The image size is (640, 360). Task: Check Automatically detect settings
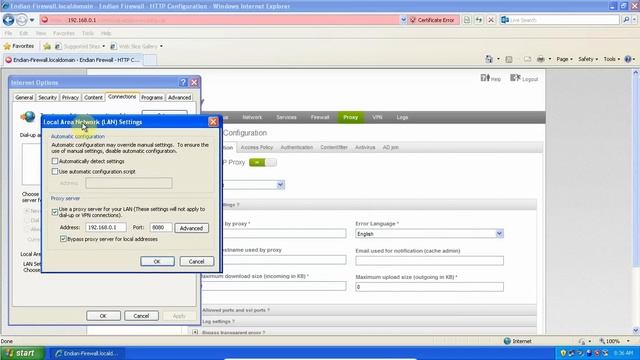click(x=55, y=161)
